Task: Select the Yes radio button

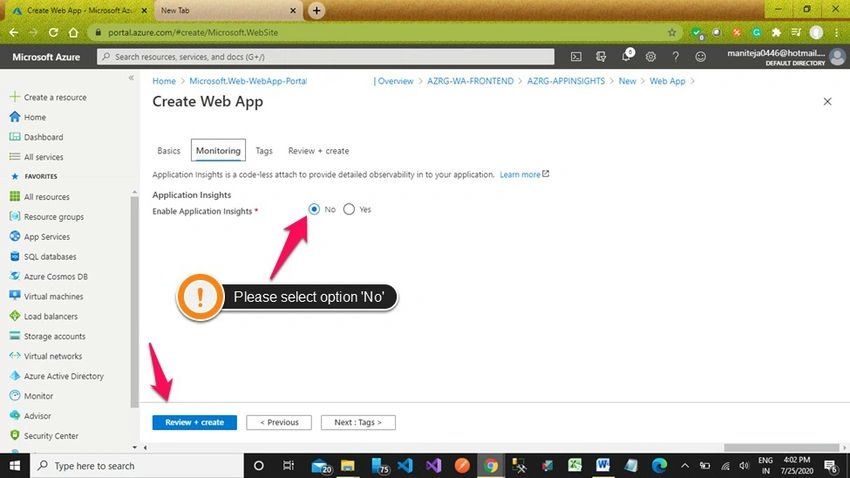Action: click(x=349, y=209)
